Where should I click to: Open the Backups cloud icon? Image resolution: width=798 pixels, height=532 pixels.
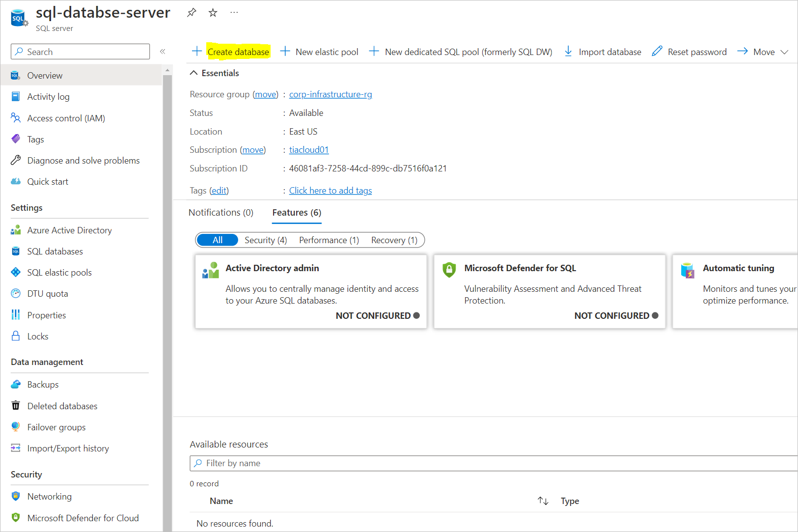[16, 384]
